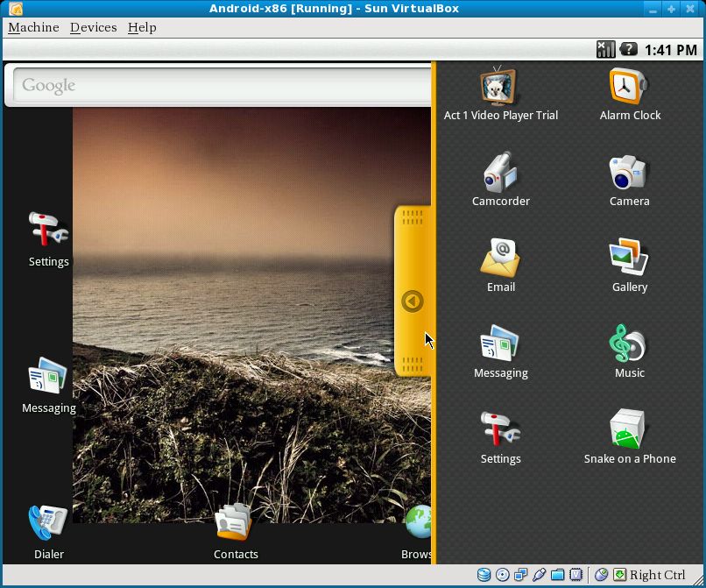The width and height of the screenshot is (706, 588).
Task: Click the Google search box
Action: pyautogui.click(x=219, y=86)
